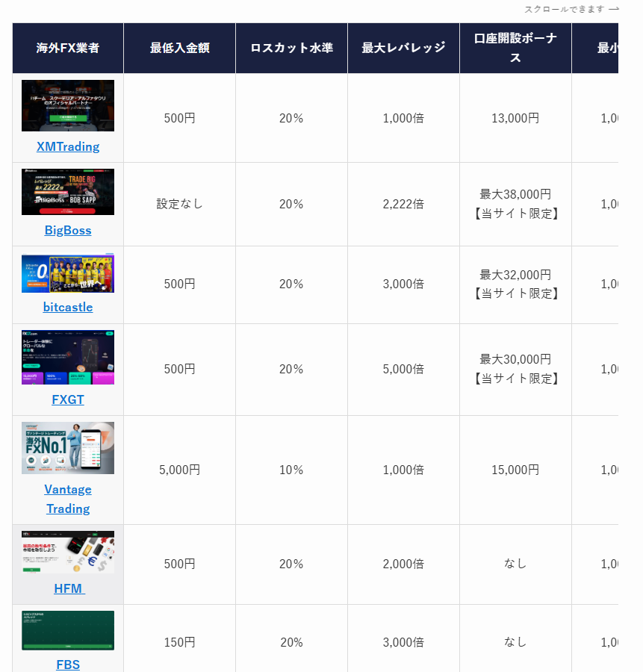Screen dimensions: 643x672
Task: Click the XMTrading banner thumbnail
Action: click(x=68, y=105)
